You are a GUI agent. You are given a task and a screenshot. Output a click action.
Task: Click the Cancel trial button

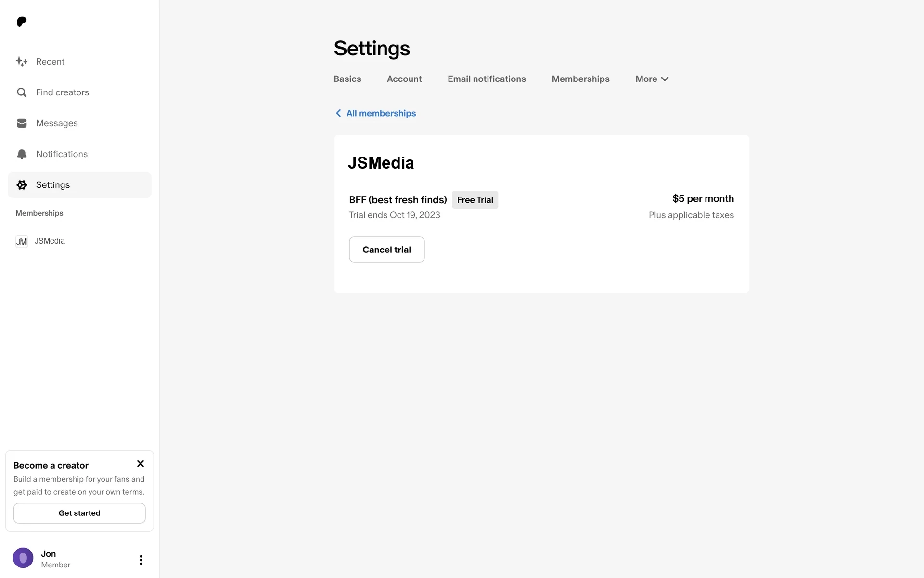click(x=387, y=250)
